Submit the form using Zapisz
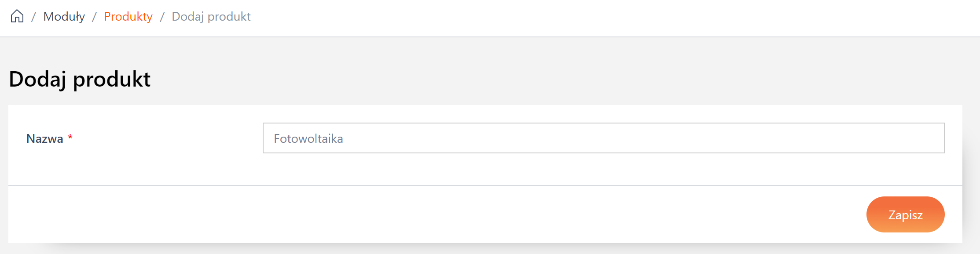 pyautogui.click(x=905, y=214)
